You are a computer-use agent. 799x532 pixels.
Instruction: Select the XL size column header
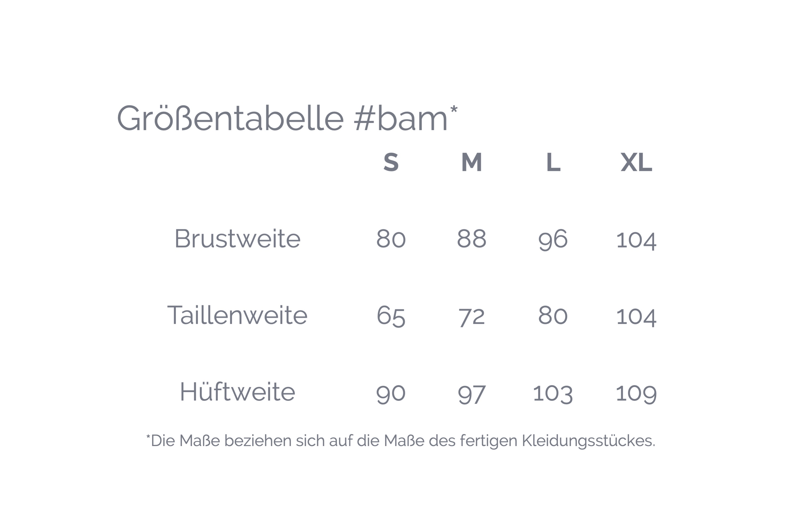click(x=636, y=162)
